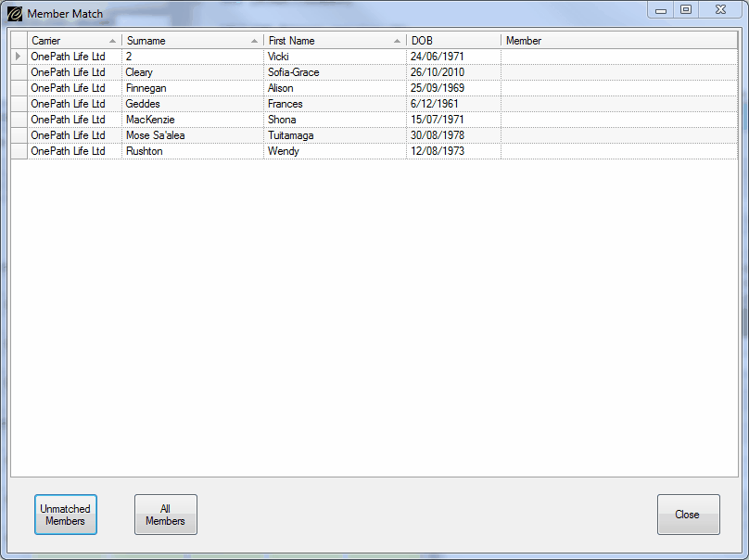This screenshot has height=560, width=749.
Task: Select surname cell 'Finnegan'
Action: 193,88
